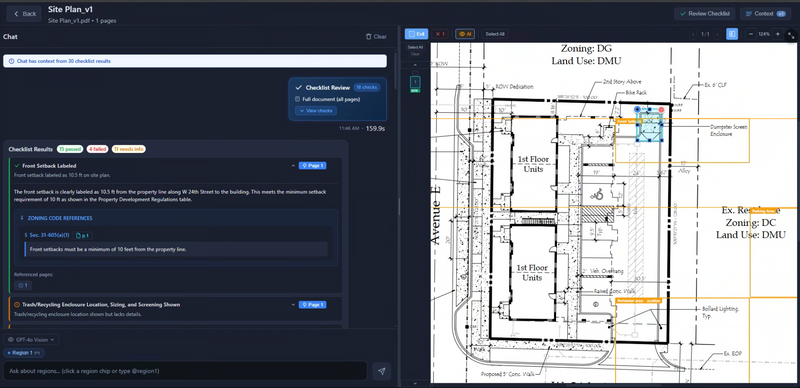Viewport: 800px width, 388px height.
Task: Open the Context panel
Action: pos(765,14)
